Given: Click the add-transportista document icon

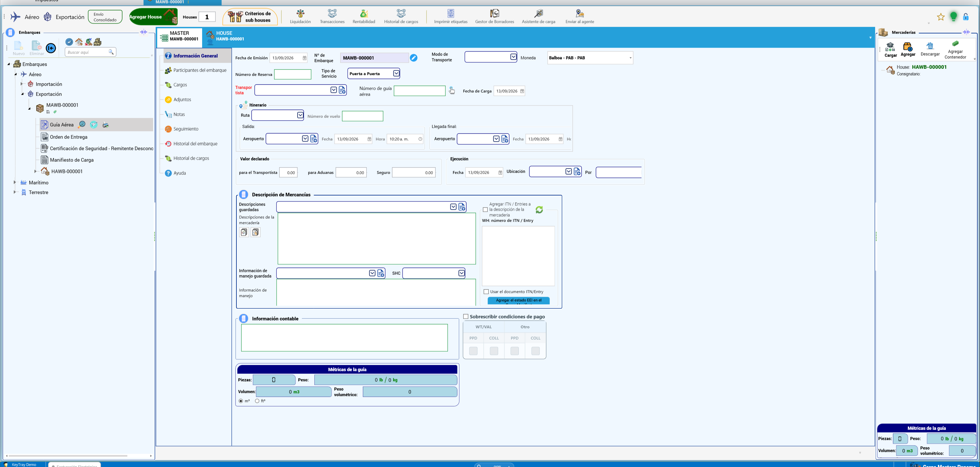Looking at the screenshot, I should 342,90.
